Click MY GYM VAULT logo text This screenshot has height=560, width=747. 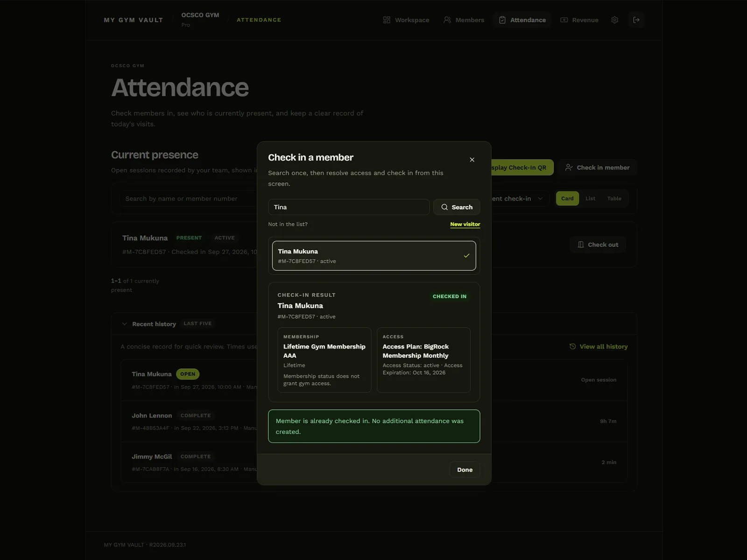pos(134,20)
